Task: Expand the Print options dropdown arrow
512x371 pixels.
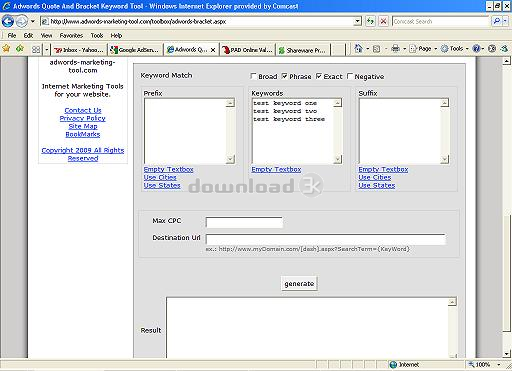Action: [x=404, y=49]
